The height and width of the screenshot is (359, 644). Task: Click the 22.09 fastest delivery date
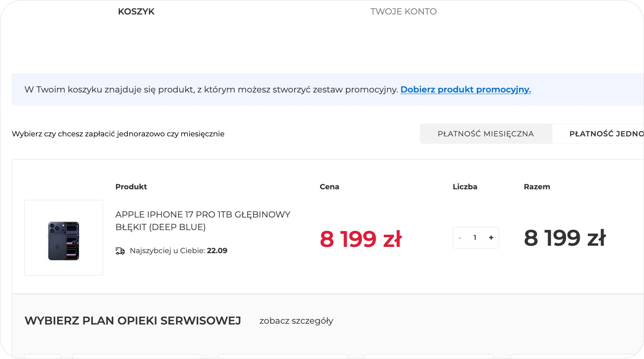(x=217, y=251)
